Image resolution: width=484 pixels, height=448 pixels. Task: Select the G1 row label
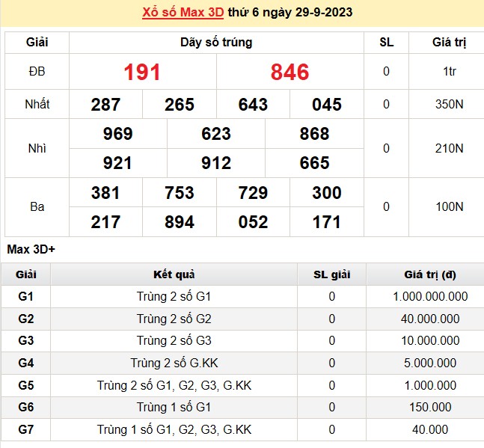[x=25, y=296]
